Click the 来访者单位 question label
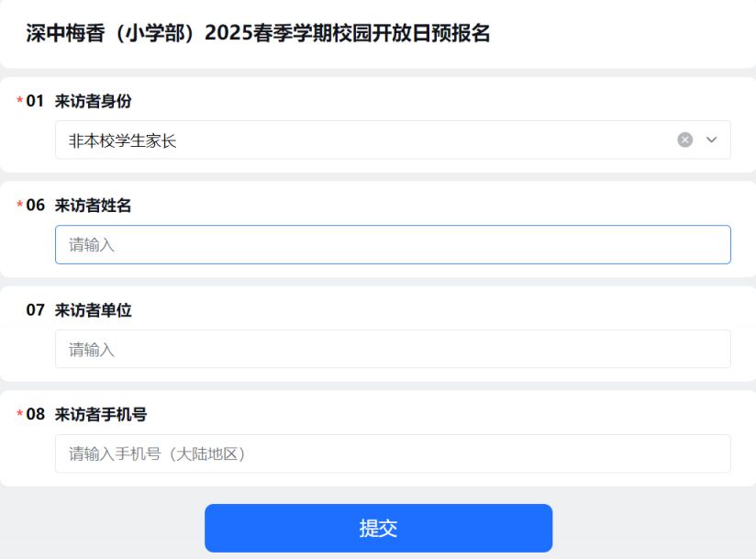 [93, 309]
